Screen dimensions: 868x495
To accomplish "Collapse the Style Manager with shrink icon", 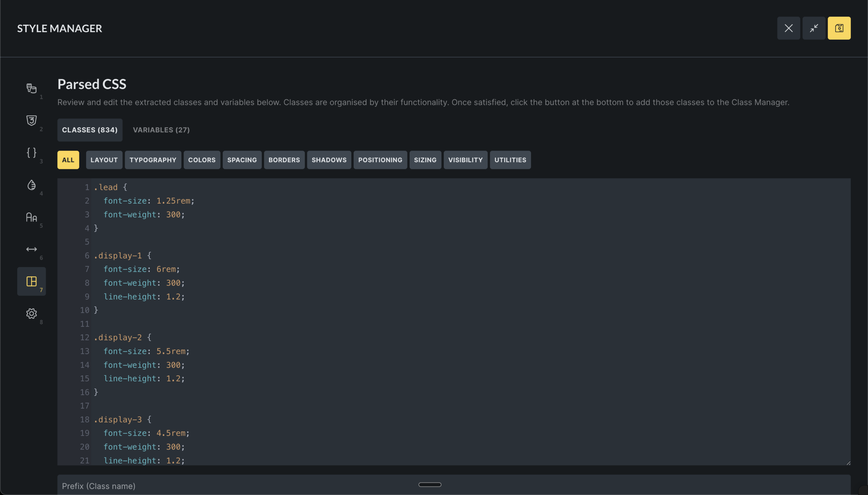I will (814, 28).
